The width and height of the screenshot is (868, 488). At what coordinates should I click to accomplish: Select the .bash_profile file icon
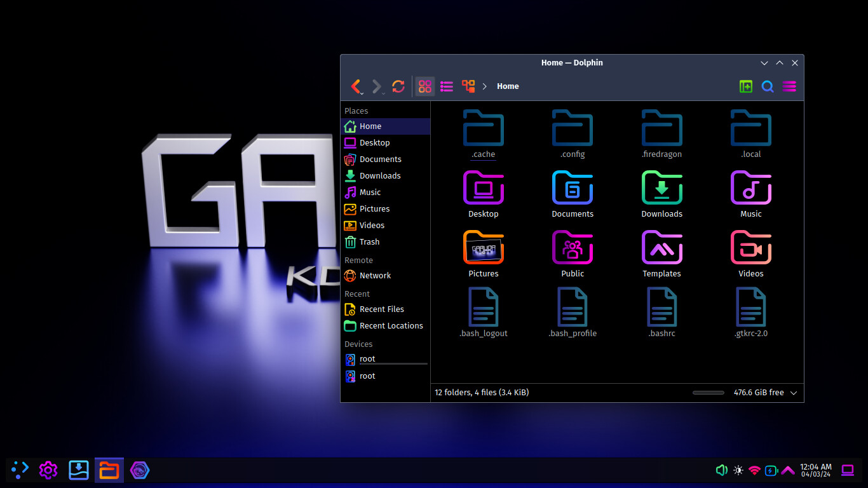point(573,307)
